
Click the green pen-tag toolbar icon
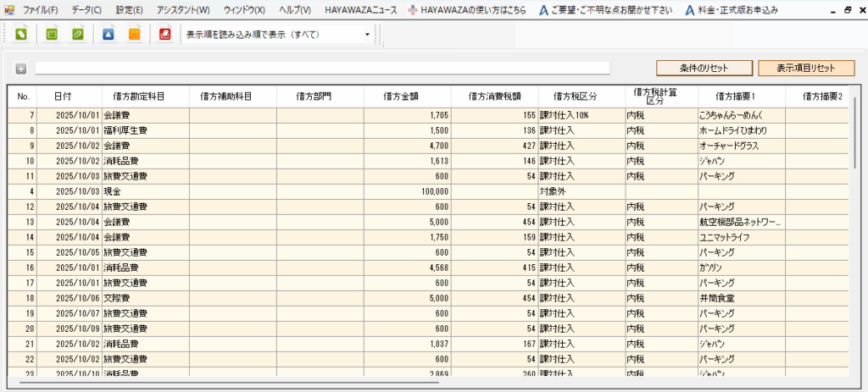21,35
